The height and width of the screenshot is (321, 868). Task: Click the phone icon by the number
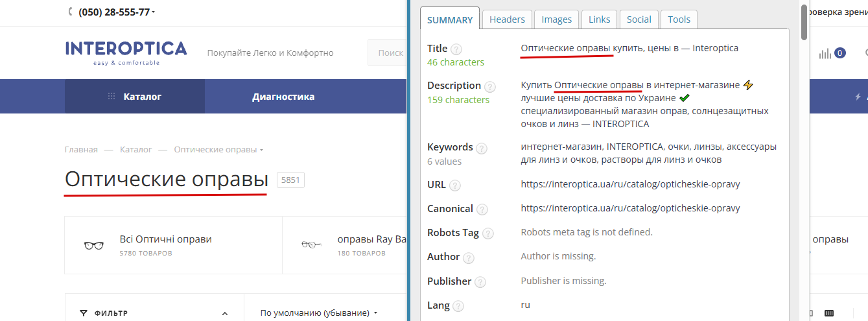click(x=70, y=12)
